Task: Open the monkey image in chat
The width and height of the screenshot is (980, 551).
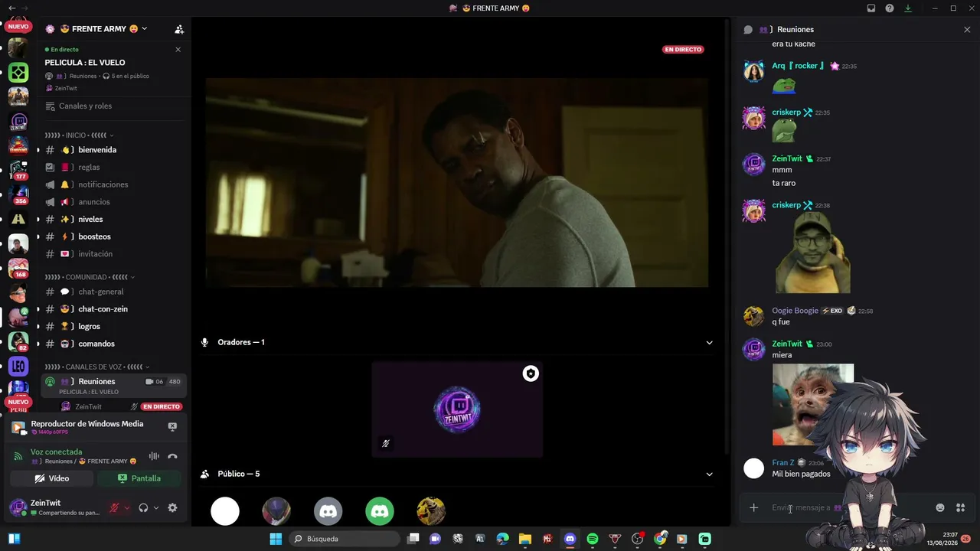Action: tap(812, 404)
